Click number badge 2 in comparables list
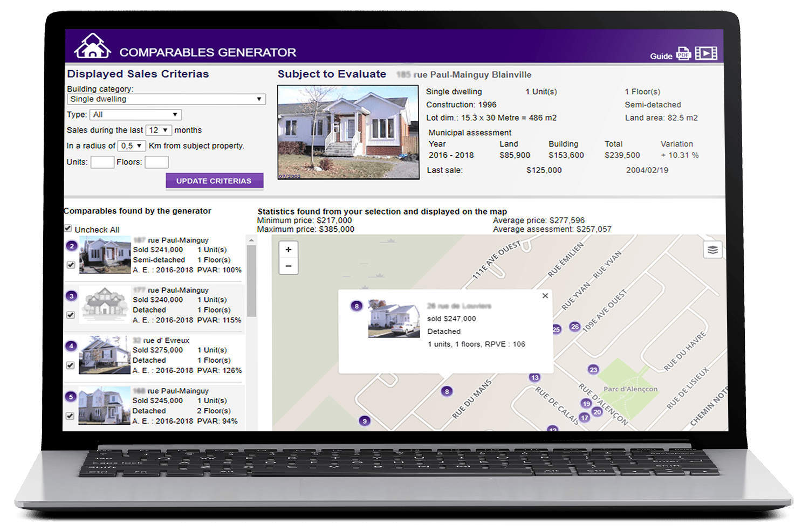Viewport: 809px width, 532px height. click(72, 246)
